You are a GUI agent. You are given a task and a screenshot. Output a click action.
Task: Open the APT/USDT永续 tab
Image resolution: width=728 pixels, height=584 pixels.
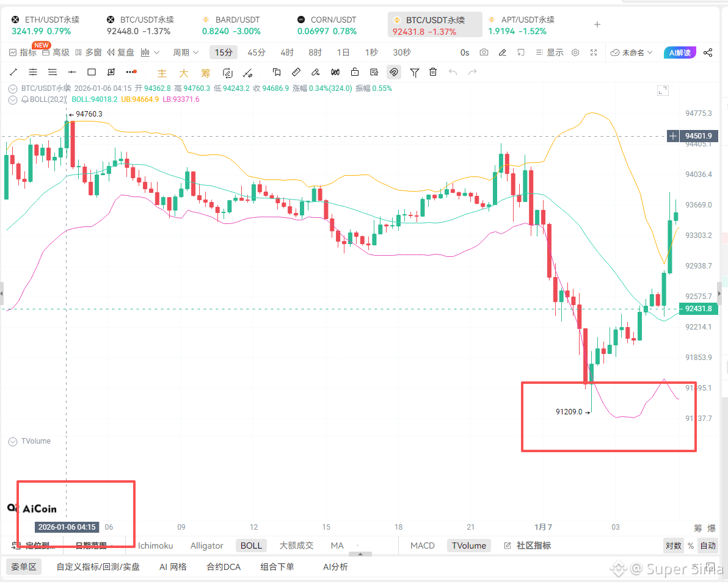point(521,26)
